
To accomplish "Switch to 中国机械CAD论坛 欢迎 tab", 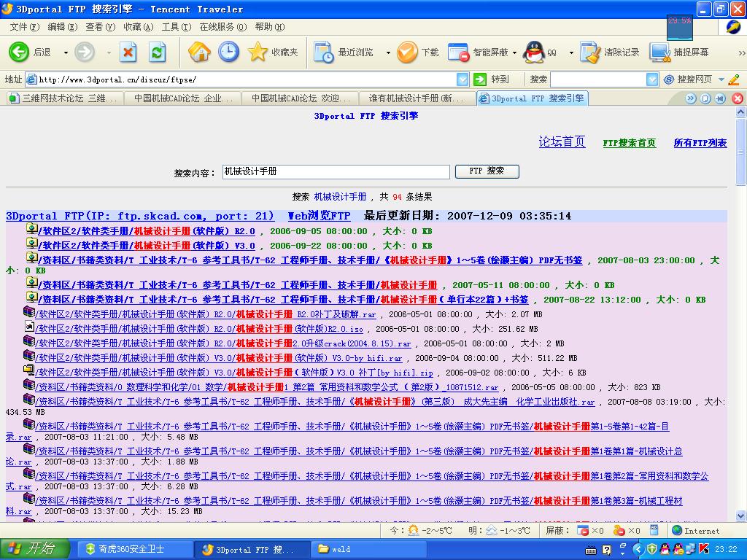I will (300, 98).
